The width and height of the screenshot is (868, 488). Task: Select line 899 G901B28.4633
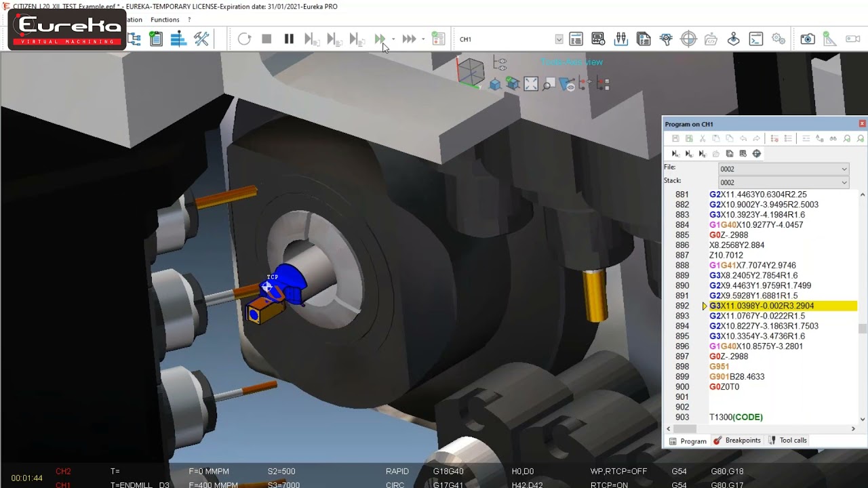[736, 377]
